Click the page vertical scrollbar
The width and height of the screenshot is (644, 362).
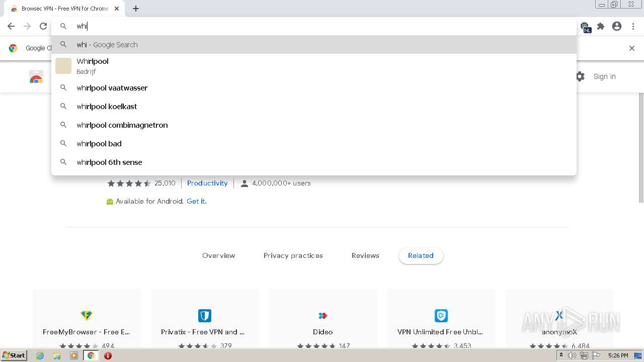[641, 148]
